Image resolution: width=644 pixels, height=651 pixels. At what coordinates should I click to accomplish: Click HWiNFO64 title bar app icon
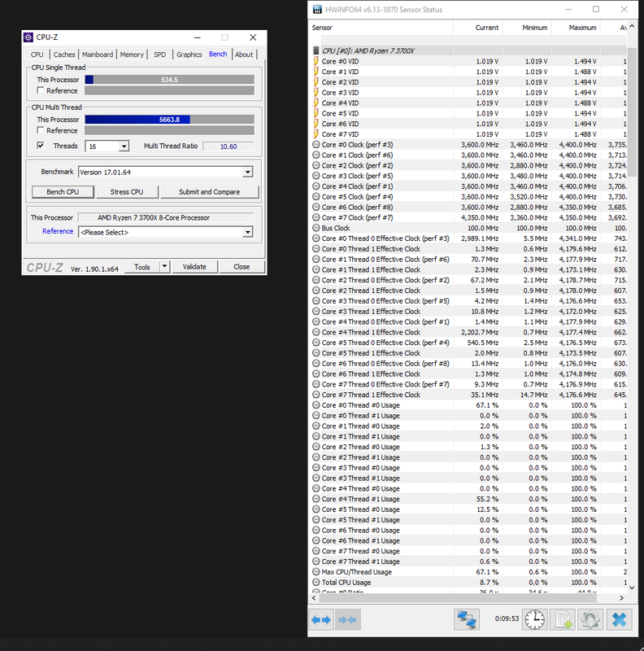coord(317,10)
